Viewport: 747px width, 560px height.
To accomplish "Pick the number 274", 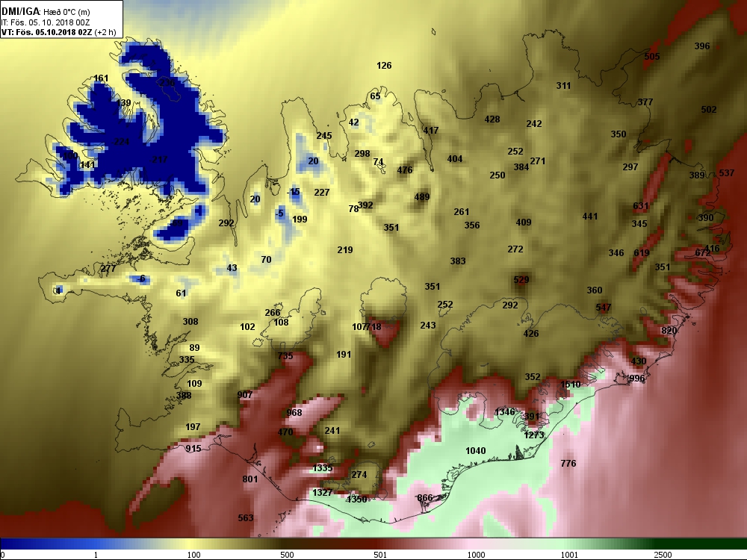I will coord(359,475).
